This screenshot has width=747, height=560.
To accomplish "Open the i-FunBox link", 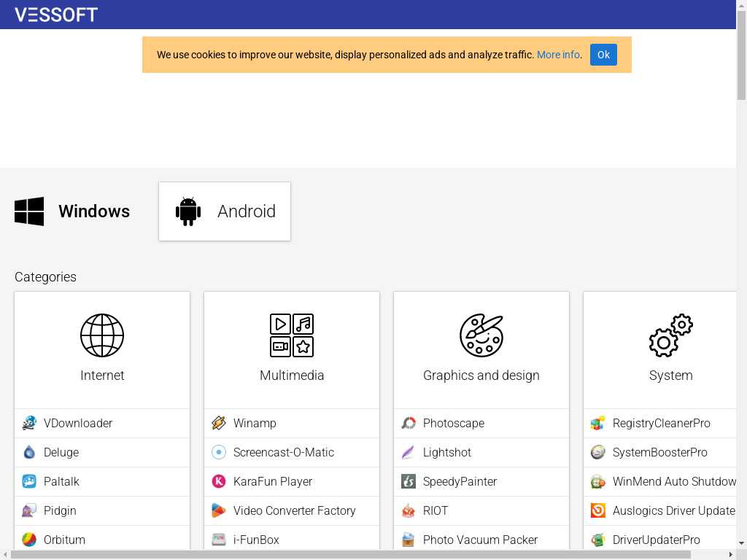I will [292, 538].
